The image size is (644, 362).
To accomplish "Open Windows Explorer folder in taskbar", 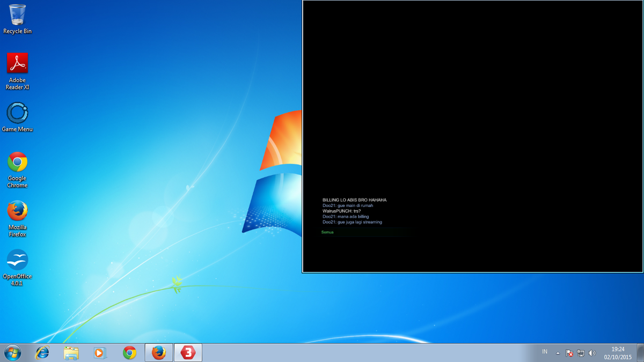I will tap(71, 352).
